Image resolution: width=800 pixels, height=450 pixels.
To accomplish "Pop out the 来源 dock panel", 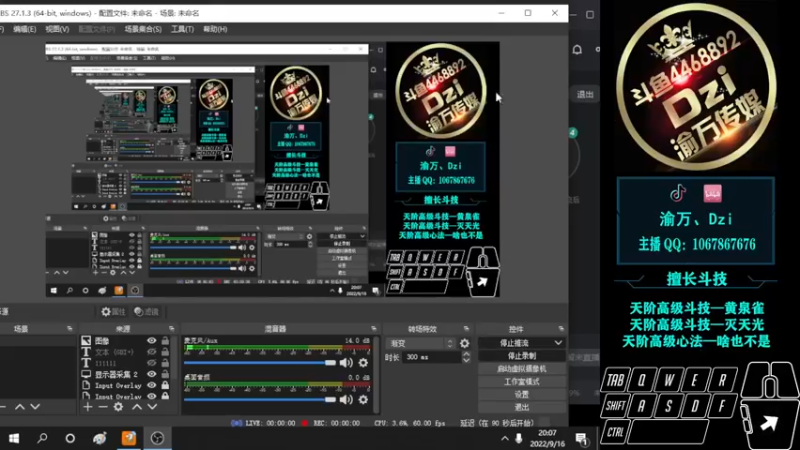I will 171,329.
